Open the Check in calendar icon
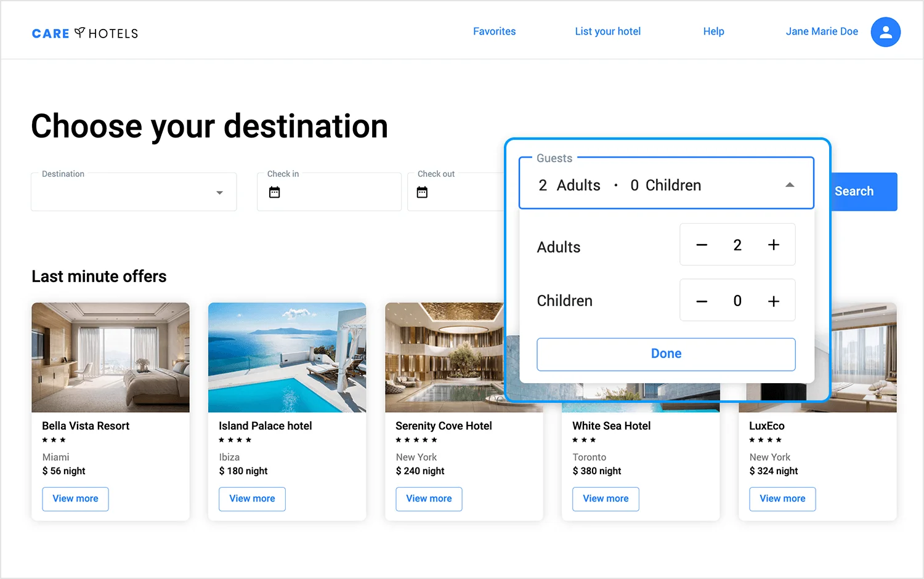 pos(275,192)
